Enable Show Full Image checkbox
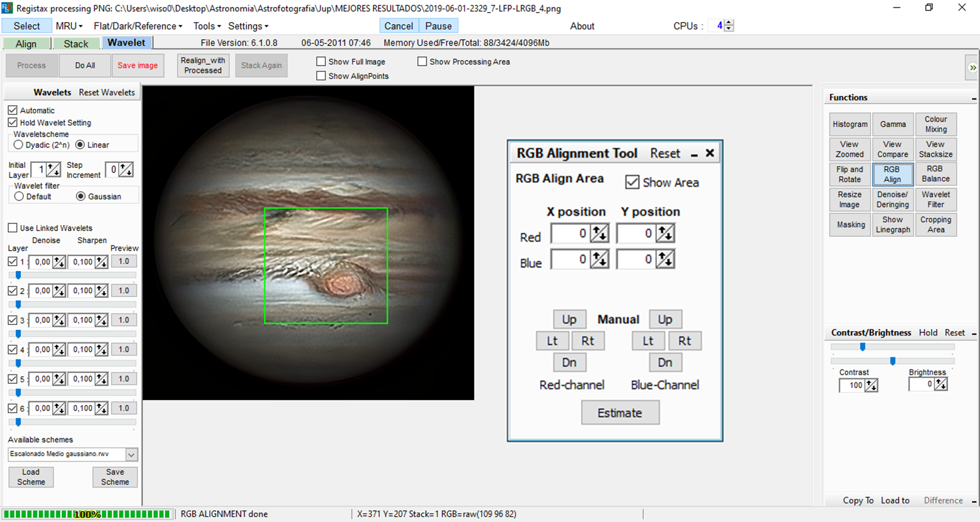 tap(321, 62)
